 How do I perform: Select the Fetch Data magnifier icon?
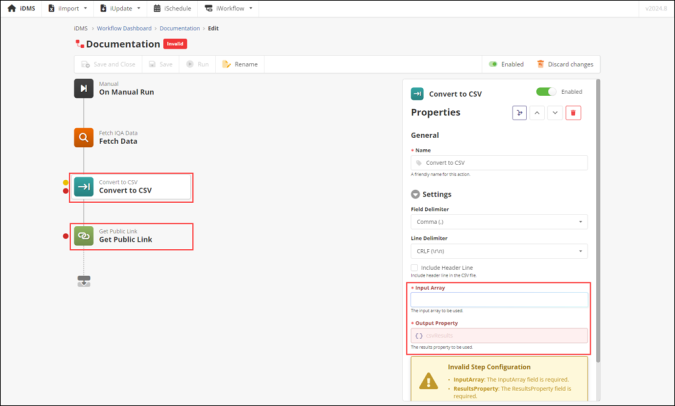[x=83, y=138]
